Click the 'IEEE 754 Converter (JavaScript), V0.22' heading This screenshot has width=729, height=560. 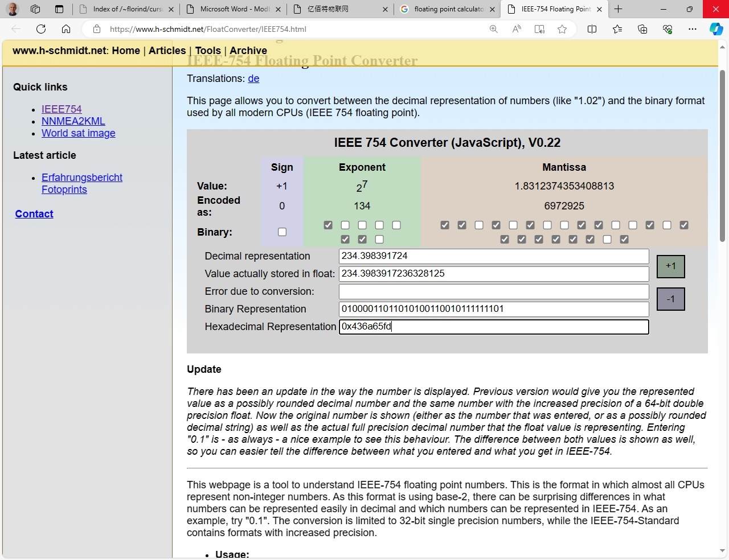point(448,143)
